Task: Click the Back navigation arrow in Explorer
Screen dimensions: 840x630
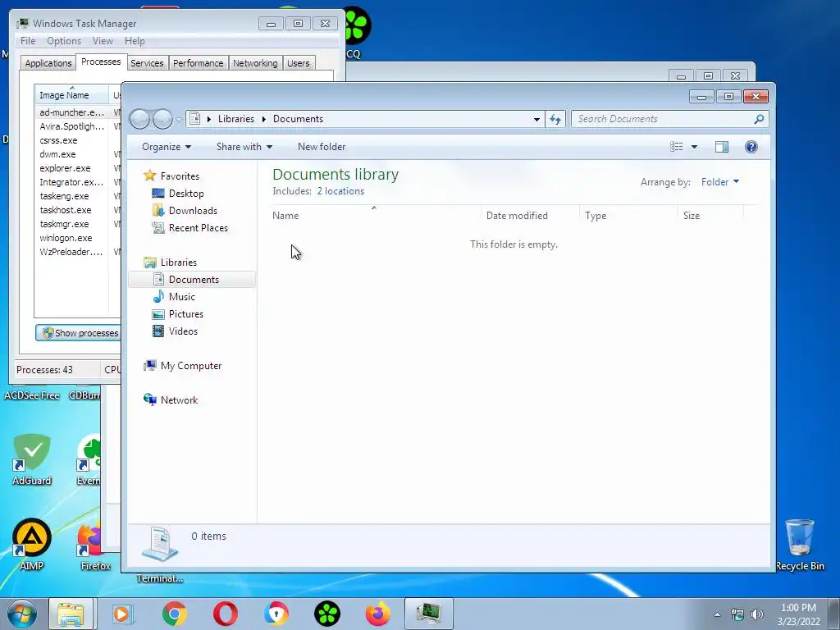Action: (x=139, y=119)
